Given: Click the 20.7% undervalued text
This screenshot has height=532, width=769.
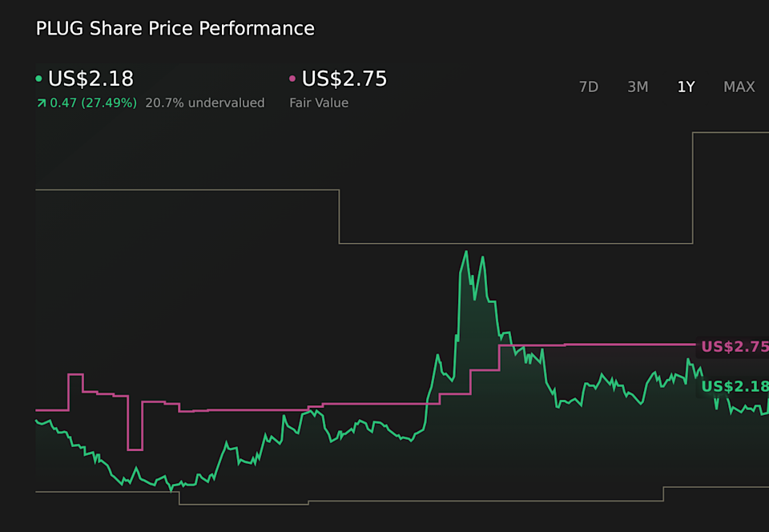Looking at the screenshot, I should [x=204, y=103].
